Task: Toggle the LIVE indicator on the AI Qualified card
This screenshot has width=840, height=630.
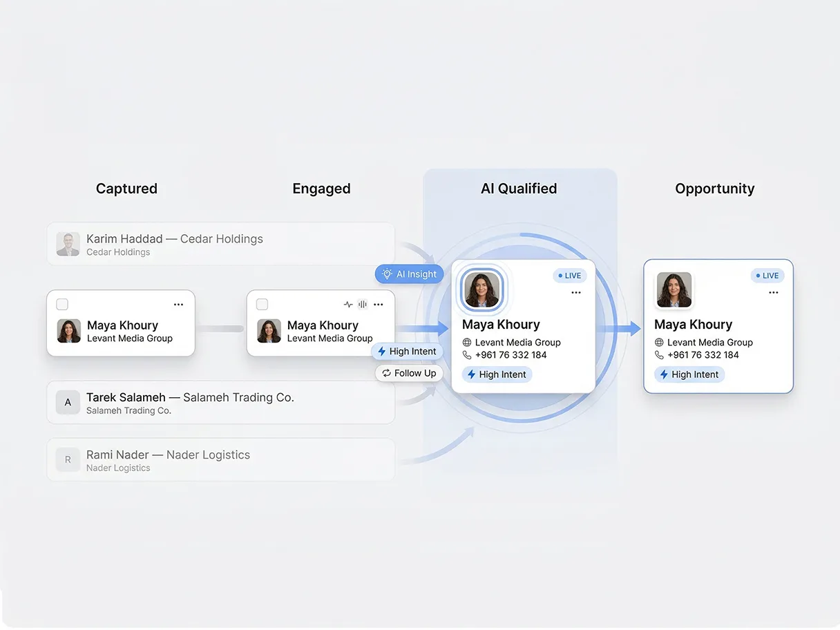Action: (x=569, y=275)
